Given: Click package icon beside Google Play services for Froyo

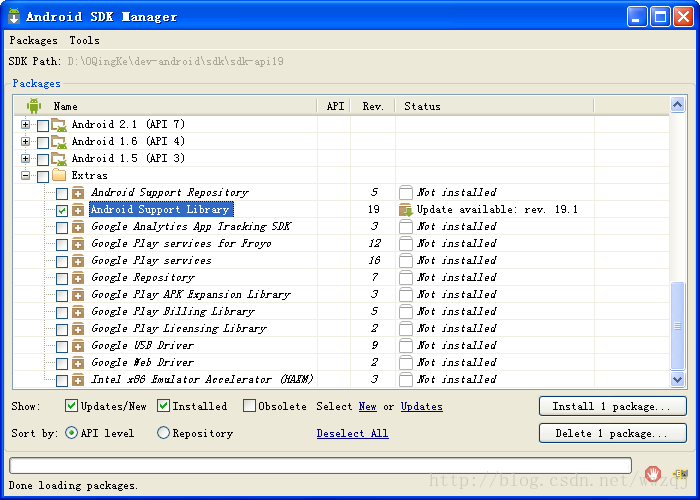Looking at the screenshot, I should pyautogui.click(x=78, y=244).
